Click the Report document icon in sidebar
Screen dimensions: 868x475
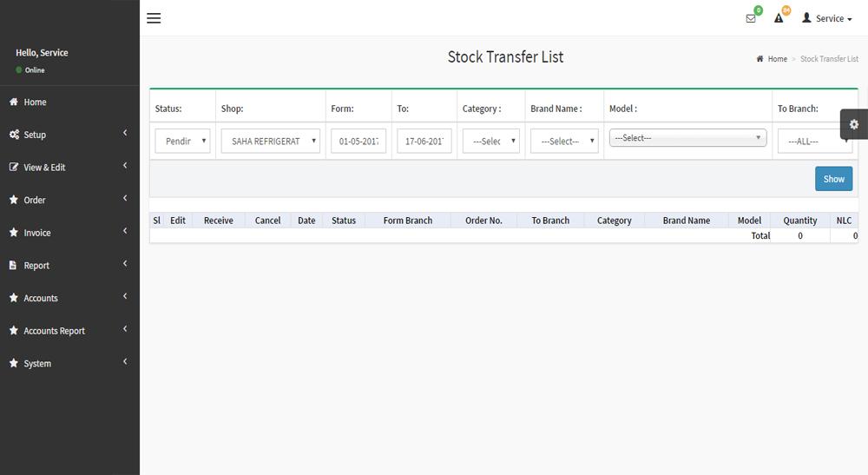point(14,265)
